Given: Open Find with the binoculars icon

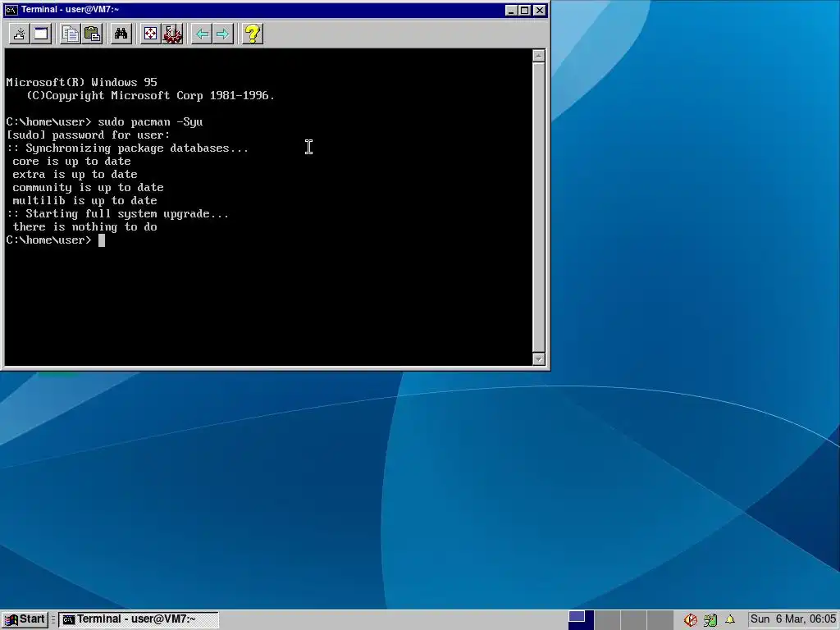Looking at the screenshot, I should [121, 34].
